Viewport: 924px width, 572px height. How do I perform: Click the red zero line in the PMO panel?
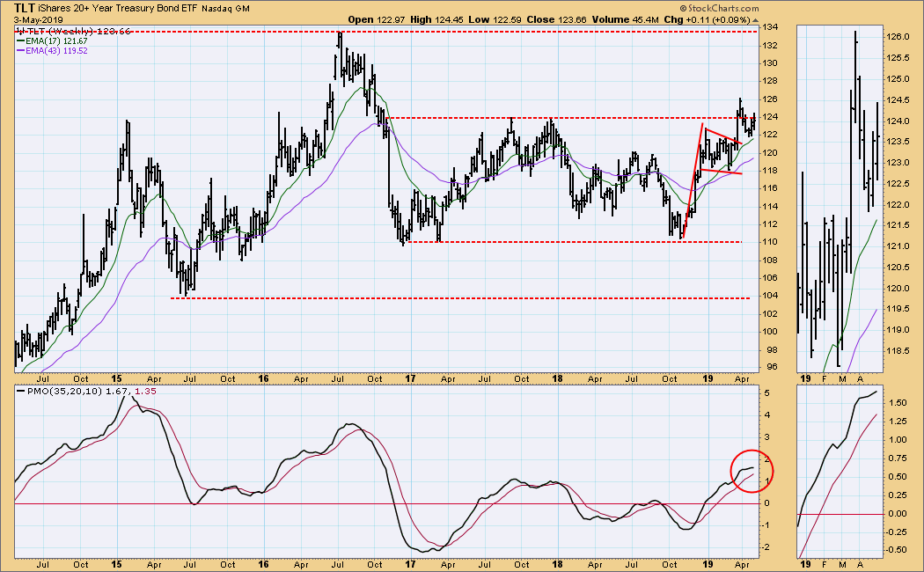tap(352, 503)
